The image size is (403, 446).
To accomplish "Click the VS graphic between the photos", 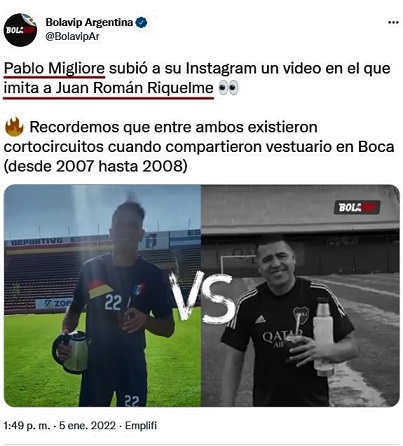I will click(201, 298).
